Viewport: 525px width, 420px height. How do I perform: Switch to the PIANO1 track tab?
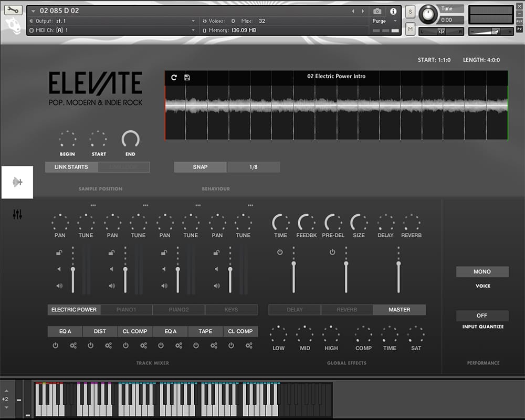pyautogui.click(x=127, y=310)
